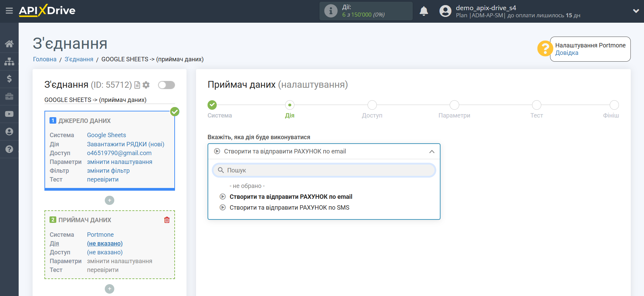Select the '- не обрано -' option

247,186
